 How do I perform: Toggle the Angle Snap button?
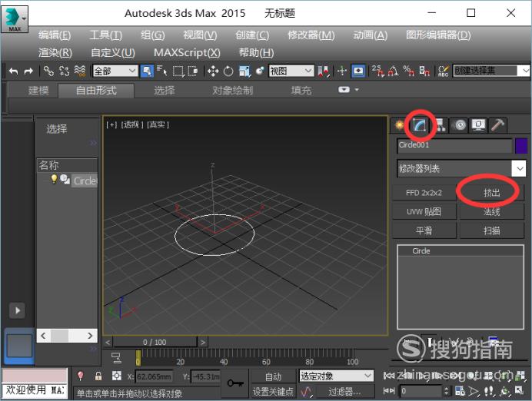click(393, 71)
